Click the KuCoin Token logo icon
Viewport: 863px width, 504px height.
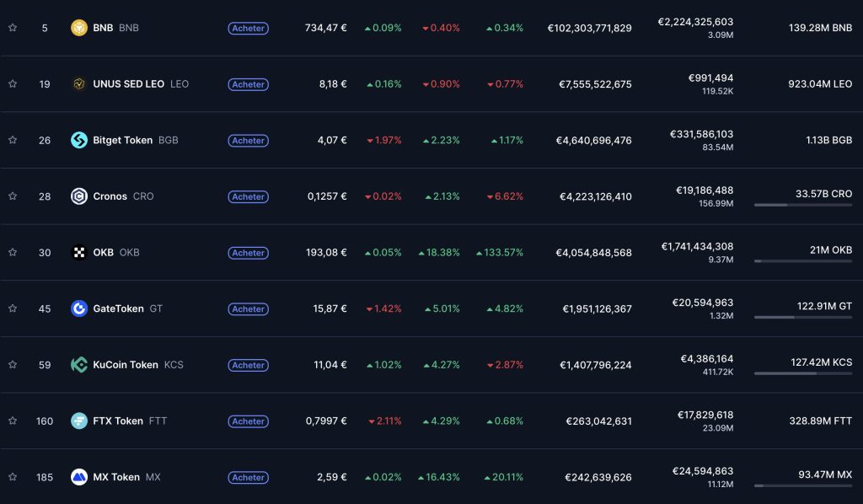(79, 365)
